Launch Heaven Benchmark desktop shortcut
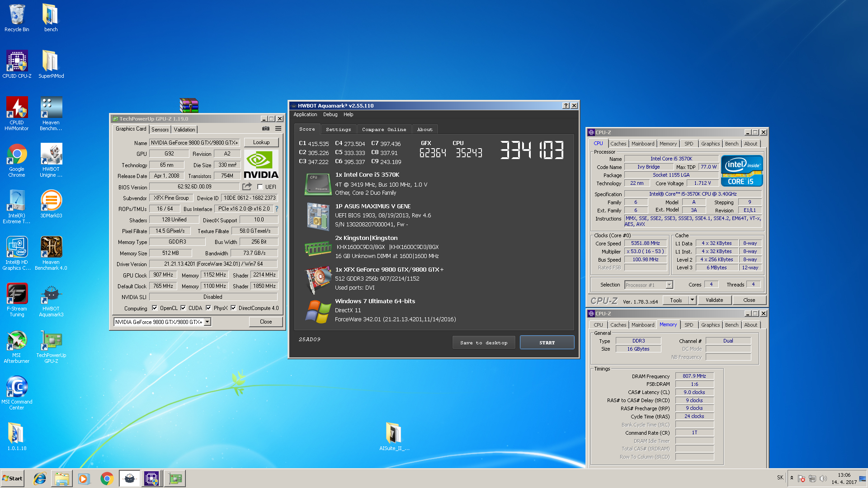 click(x=51, y=113)
